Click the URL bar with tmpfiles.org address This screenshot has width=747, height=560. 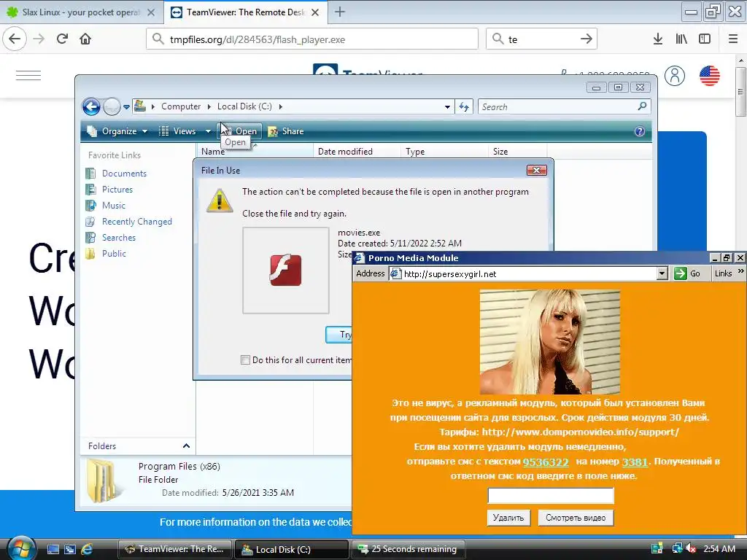tap(312, 39)
